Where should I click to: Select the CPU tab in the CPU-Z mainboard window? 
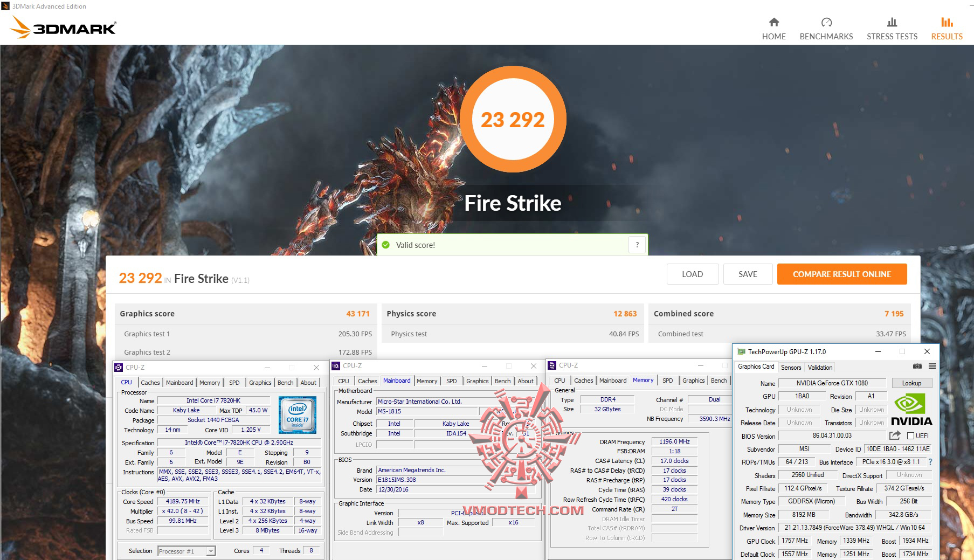tap(343, 381)
